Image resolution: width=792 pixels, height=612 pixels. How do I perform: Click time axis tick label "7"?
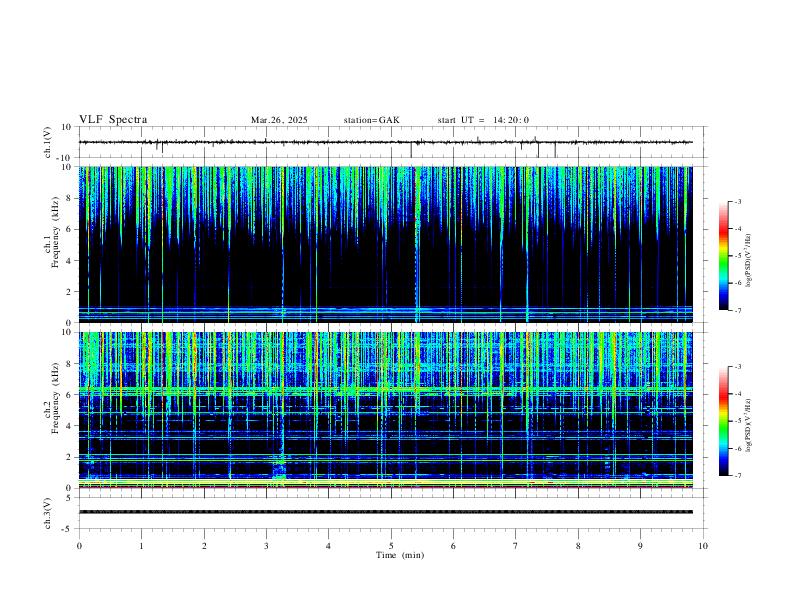pos(516,546)
